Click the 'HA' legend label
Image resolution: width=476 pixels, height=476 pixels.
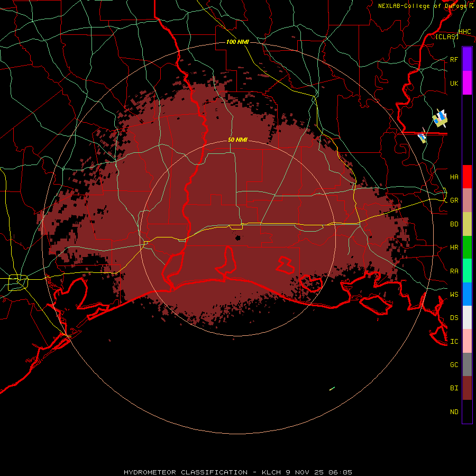(x=454, y=177)
